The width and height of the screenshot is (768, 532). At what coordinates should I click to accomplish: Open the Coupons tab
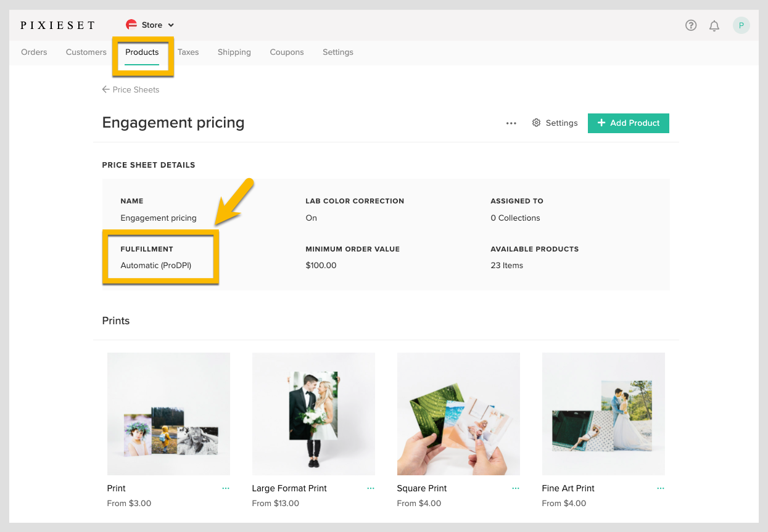[x=287, y=52]
